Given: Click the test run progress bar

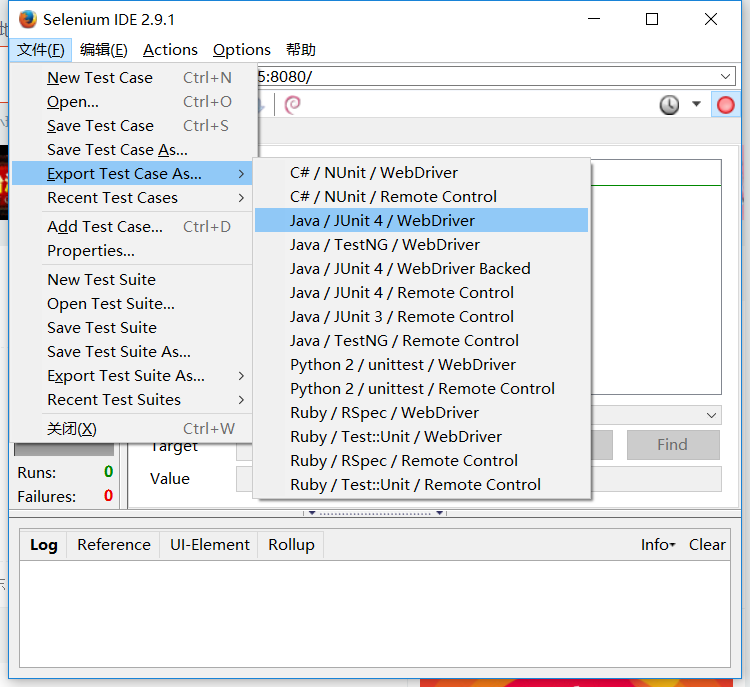Looking at the screenshot, I should [x=64, y=449].
